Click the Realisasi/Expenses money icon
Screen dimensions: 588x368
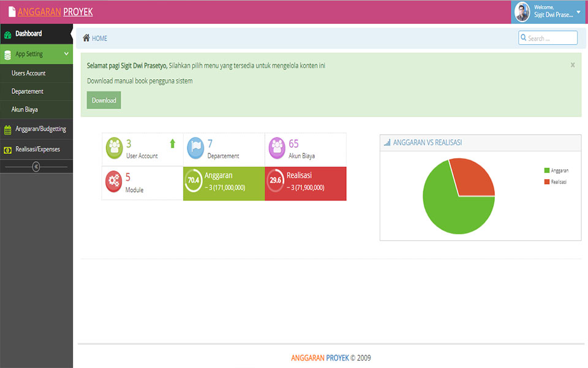click(x=7, y=150)
